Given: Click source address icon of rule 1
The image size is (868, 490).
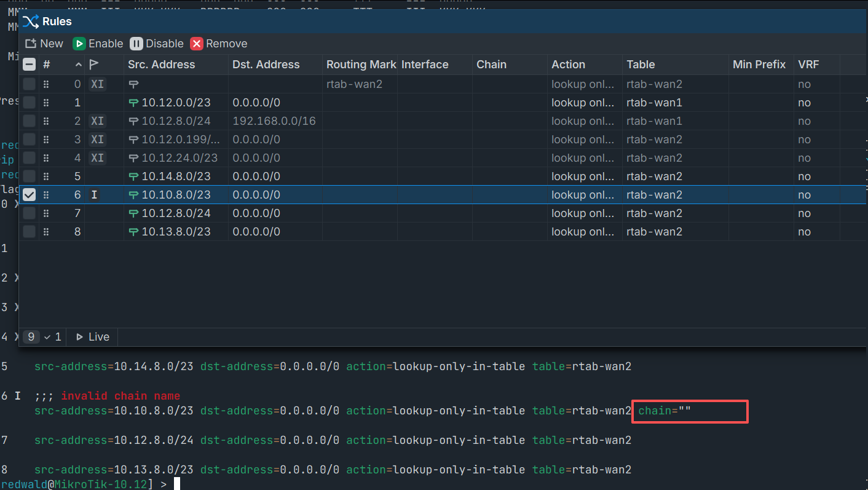Looking at the screenshot, I should 133,103.
